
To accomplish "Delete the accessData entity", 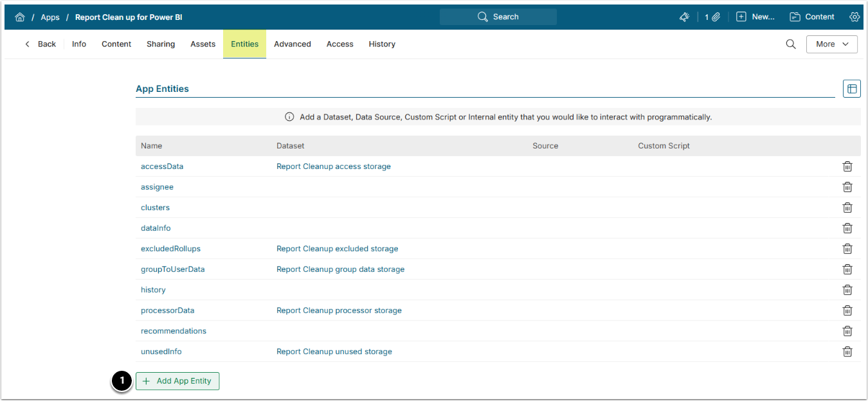I will [847, 166].
